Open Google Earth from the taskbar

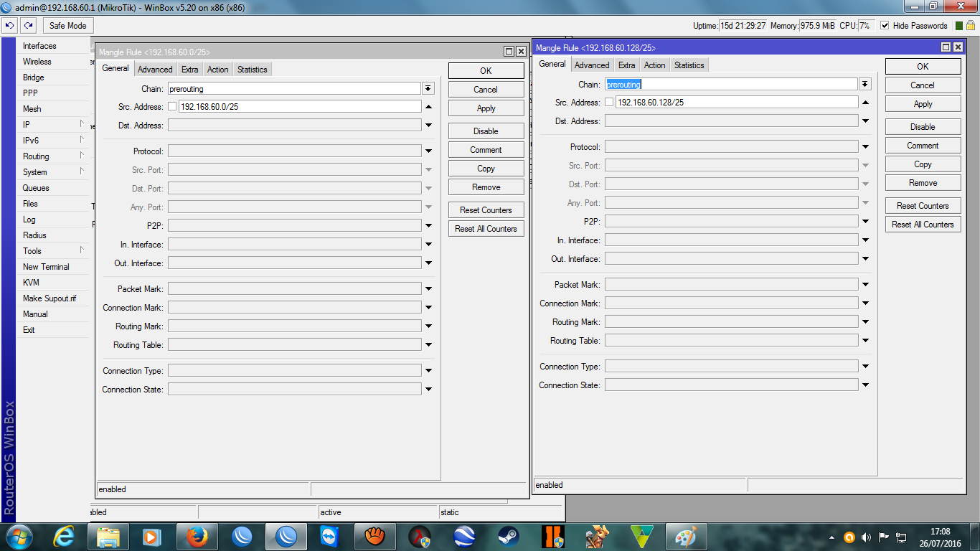[463, 536]
